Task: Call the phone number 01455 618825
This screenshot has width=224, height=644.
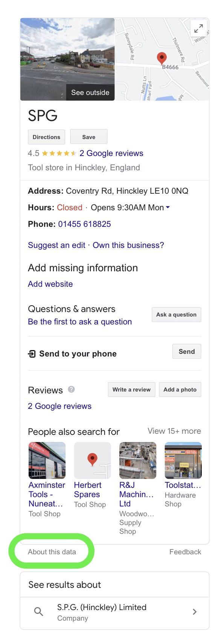Action: (84, 224)
